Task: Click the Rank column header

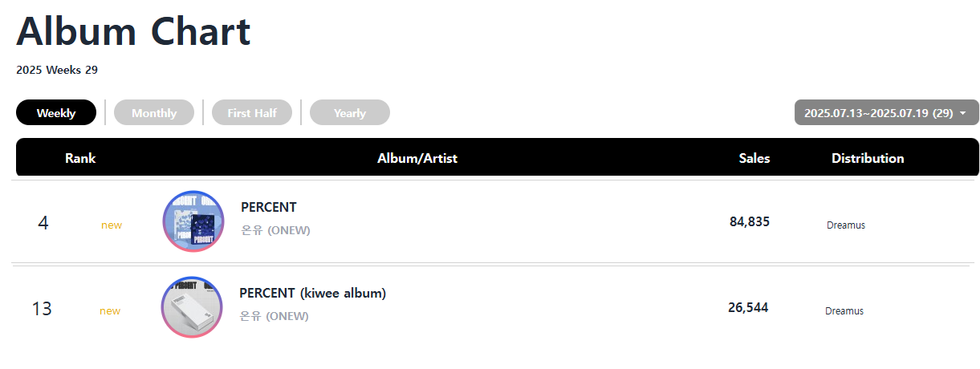Action: click(x=80, y=159)
